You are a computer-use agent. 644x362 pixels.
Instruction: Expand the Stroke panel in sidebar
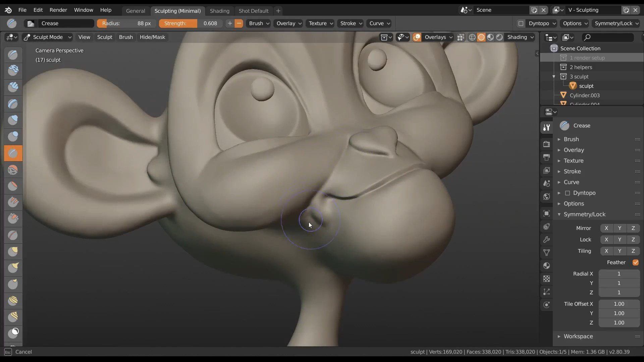pos(572,171)
